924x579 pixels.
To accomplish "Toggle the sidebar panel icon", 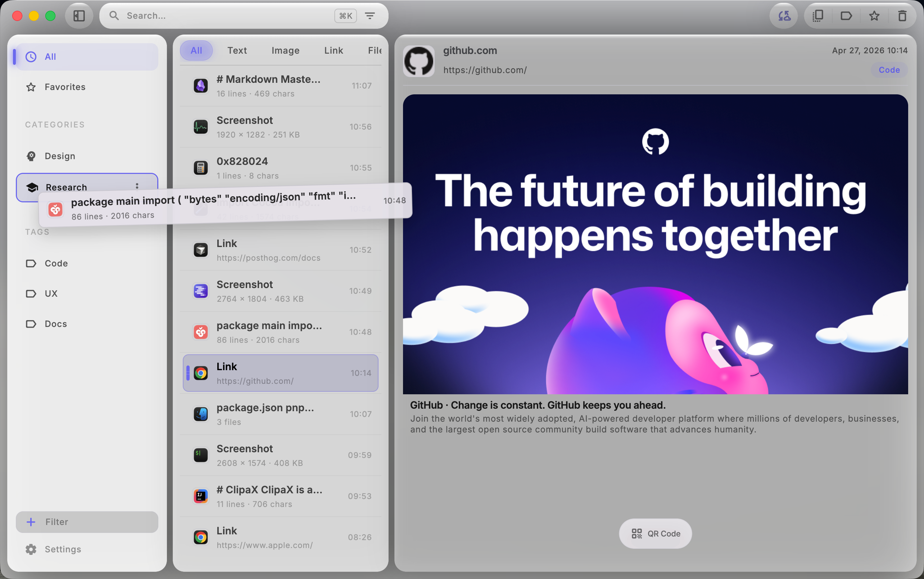I will 79,16.
